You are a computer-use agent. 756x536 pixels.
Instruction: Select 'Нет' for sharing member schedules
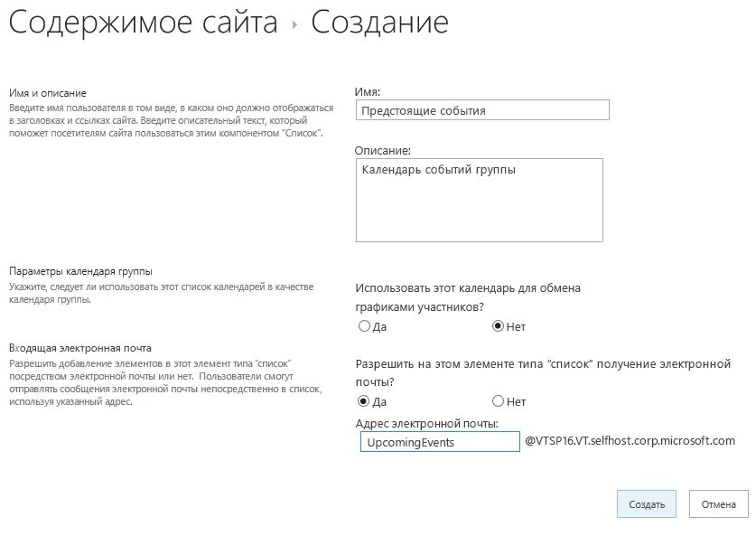[498, 326]
